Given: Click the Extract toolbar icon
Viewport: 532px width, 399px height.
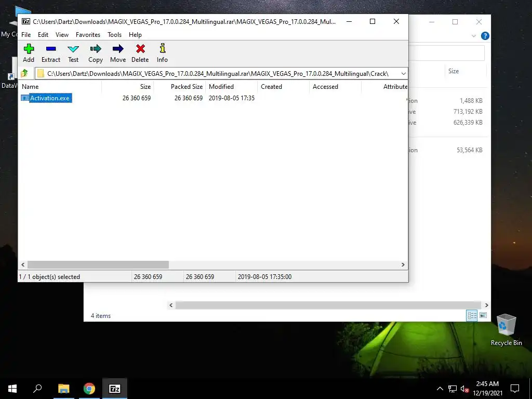Looking at the screenshot, I should [51, 49].
